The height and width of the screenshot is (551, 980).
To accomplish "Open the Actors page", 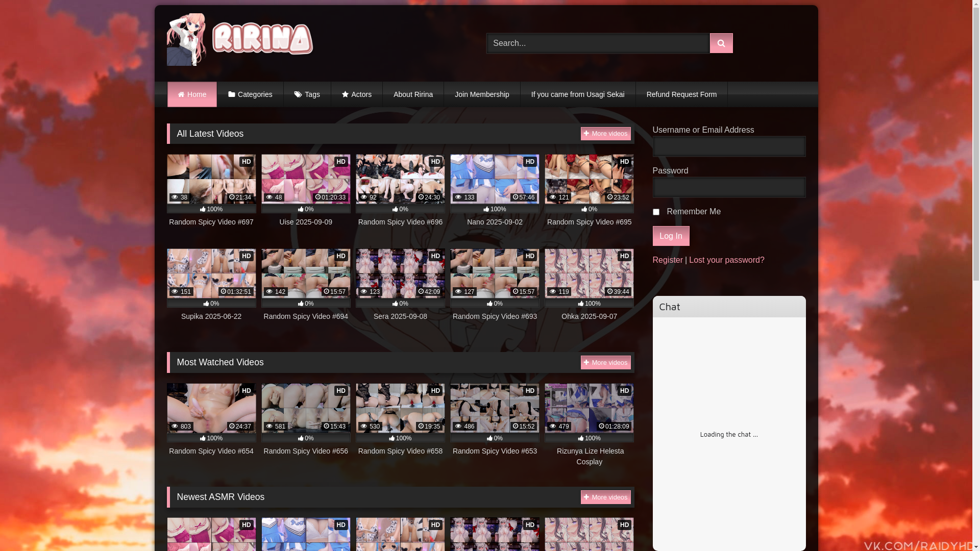I will pos(357,94).
